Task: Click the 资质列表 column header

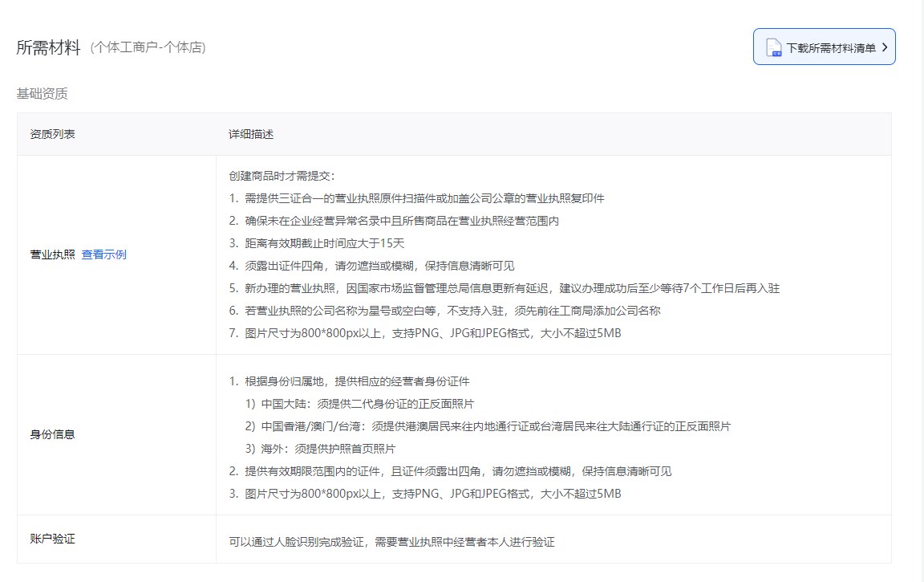Action: click(52, 134)
